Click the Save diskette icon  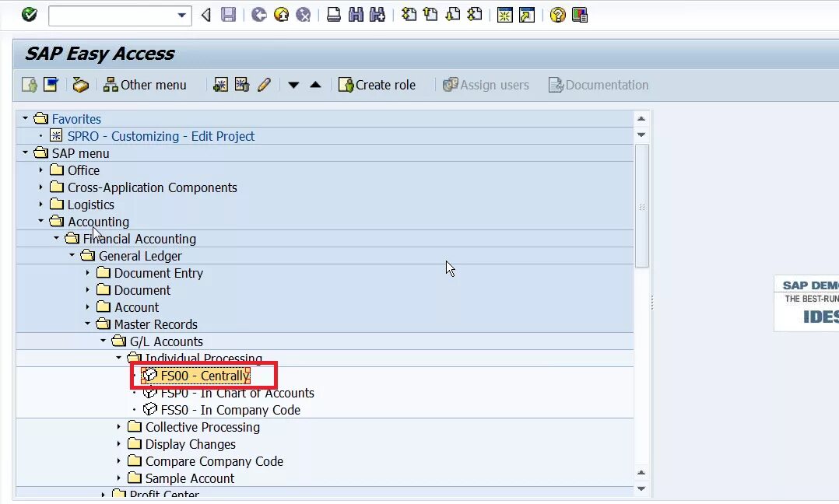click(229, 15)
